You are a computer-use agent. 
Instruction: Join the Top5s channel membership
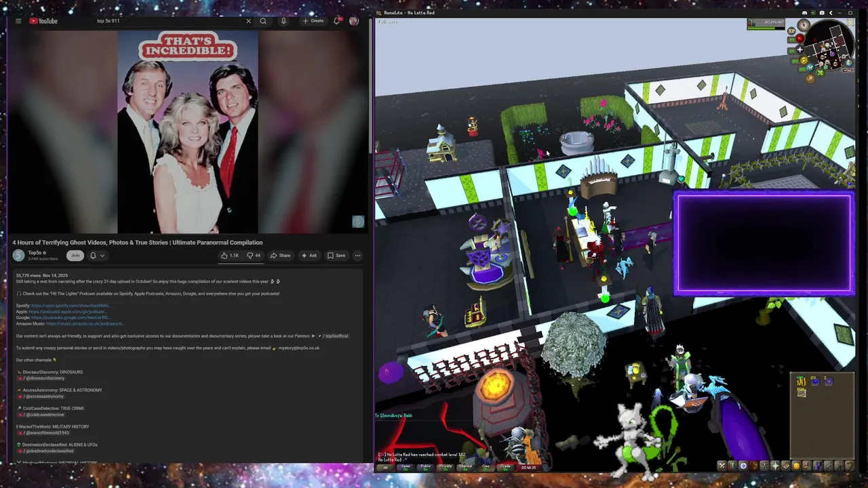pyautogui.click(x=75, y=256)
